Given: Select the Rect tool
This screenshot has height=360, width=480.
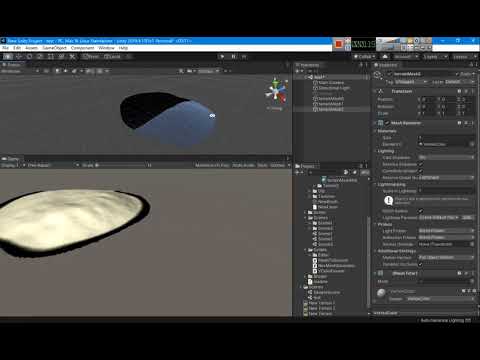Looking at the screenshot, I should coord(51,57).
